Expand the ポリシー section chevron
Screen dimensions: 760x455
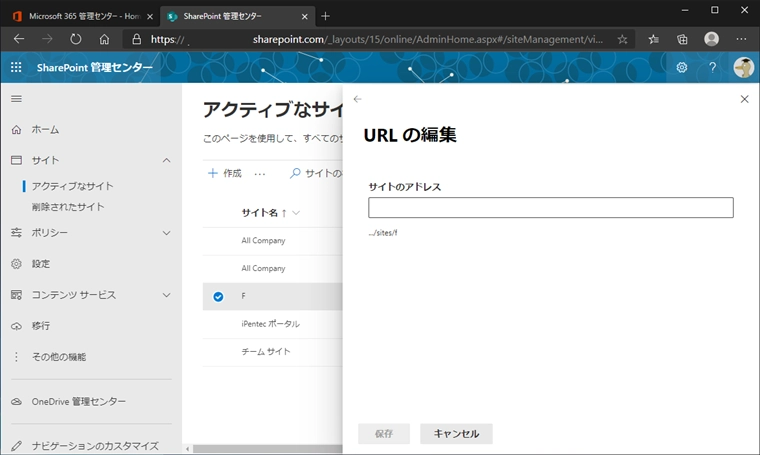tap(166, 233)
